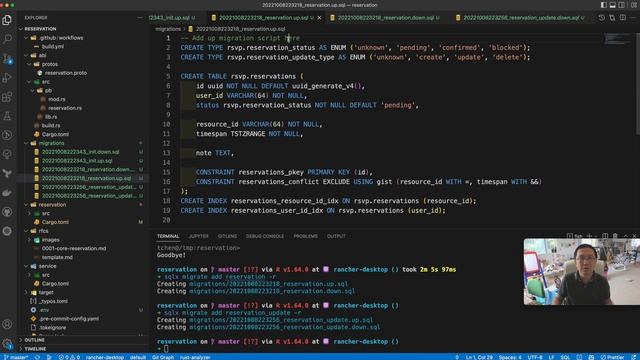This screenshot has height=360, width=640.
Task: Open the Source Control view
Action: 7,58
